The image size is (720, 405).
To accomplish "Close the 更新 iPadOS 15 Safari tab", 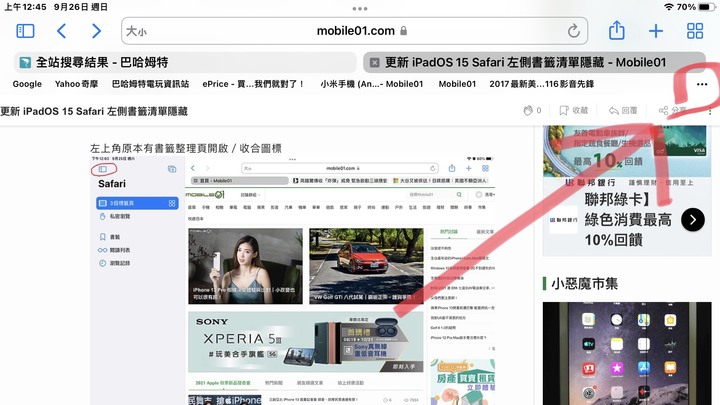I will coord(375,62).
